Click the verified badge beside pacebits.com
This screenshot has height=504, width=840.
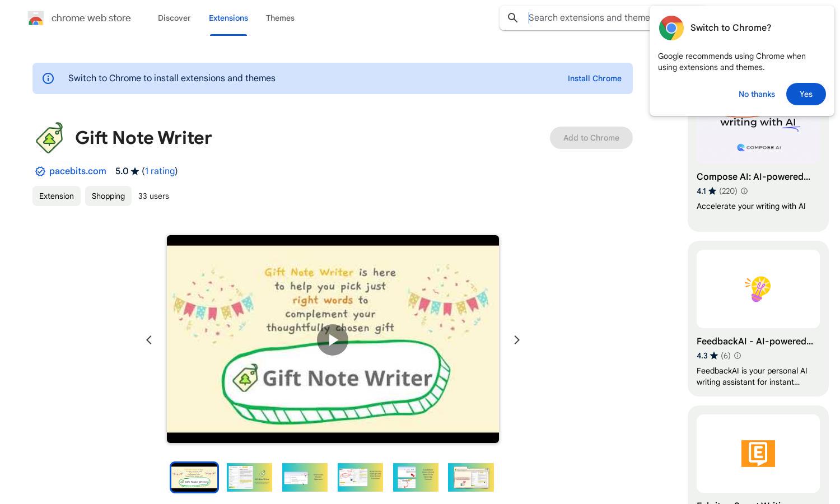(40, 171)
